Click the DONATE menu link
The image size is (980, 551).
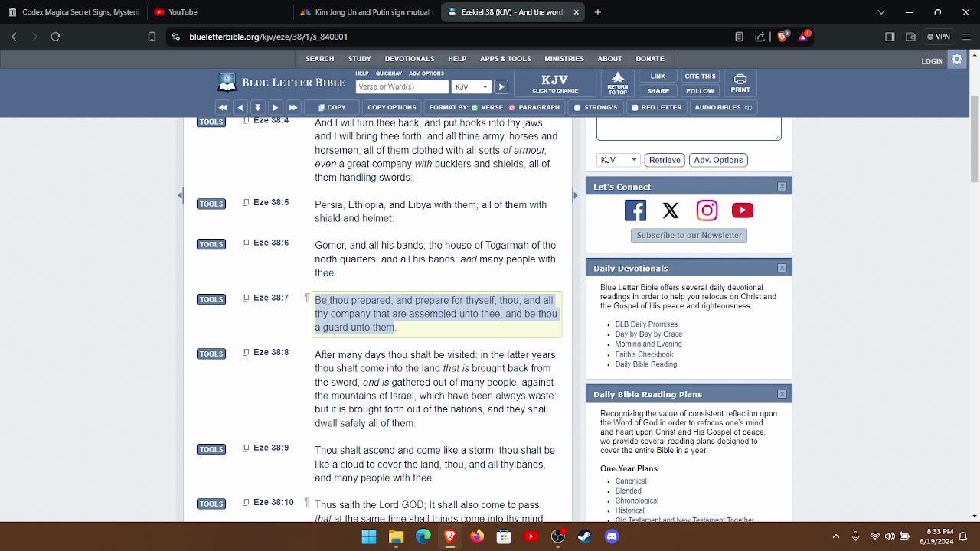pyautogui.click(x=650, y=59)
